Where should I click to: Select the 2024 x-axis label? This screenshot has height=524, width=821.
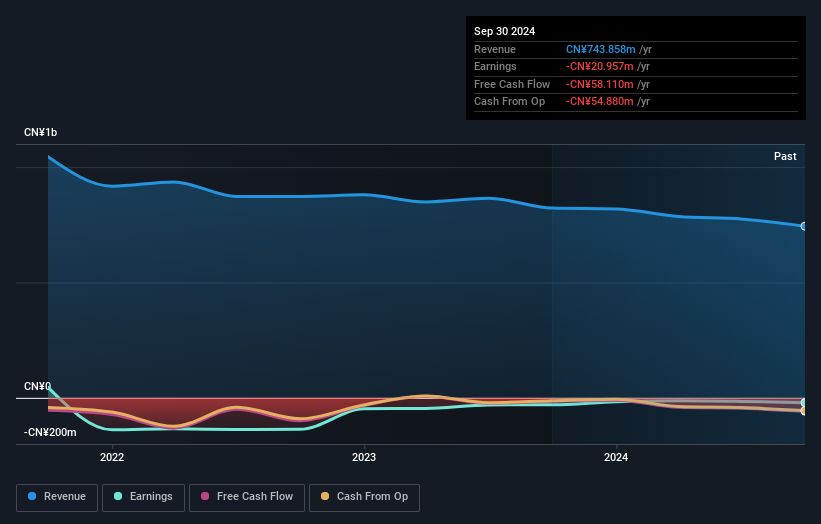pyautogui.click(x=616, y=457)
